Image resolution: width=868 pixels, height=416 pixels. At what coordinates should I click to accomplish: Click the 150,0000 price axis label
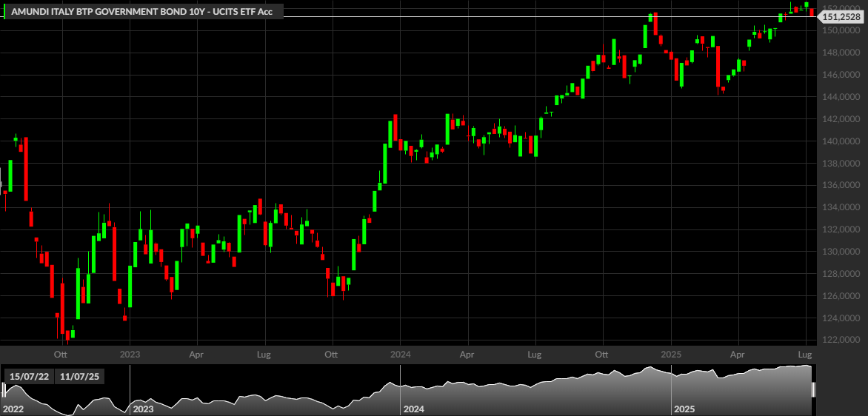tap(841, 30)
